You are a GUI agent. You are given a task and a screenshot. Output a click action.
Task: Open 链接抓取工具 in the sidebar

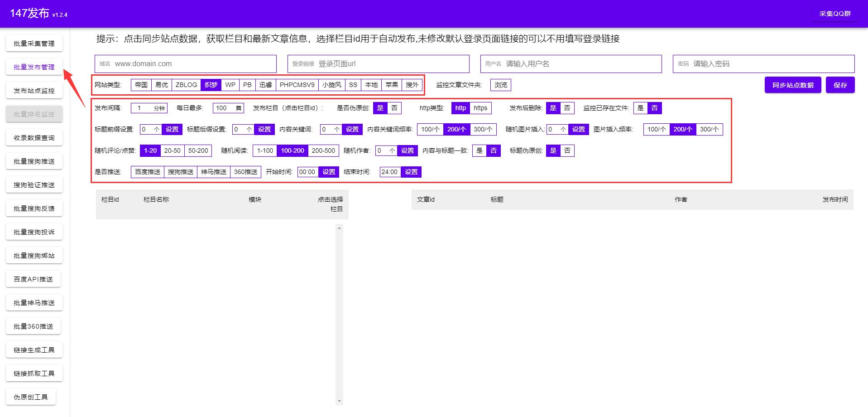34,373
